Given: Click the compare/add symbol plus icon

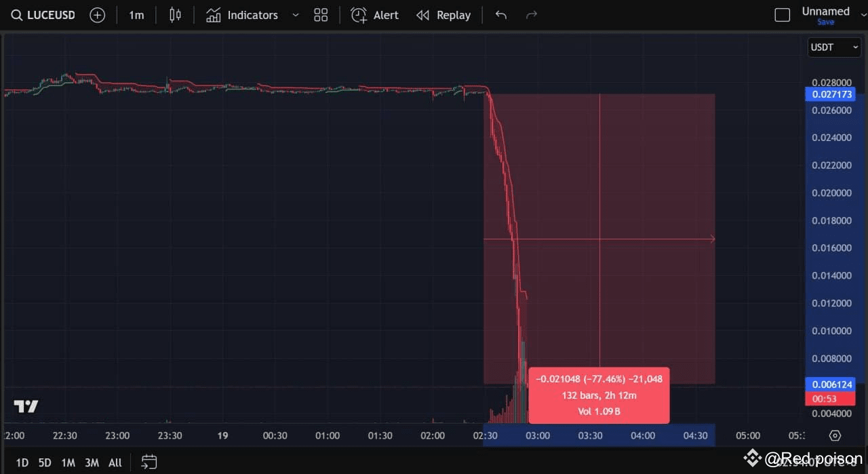Looking at the screenshot, I should (97, 14).
